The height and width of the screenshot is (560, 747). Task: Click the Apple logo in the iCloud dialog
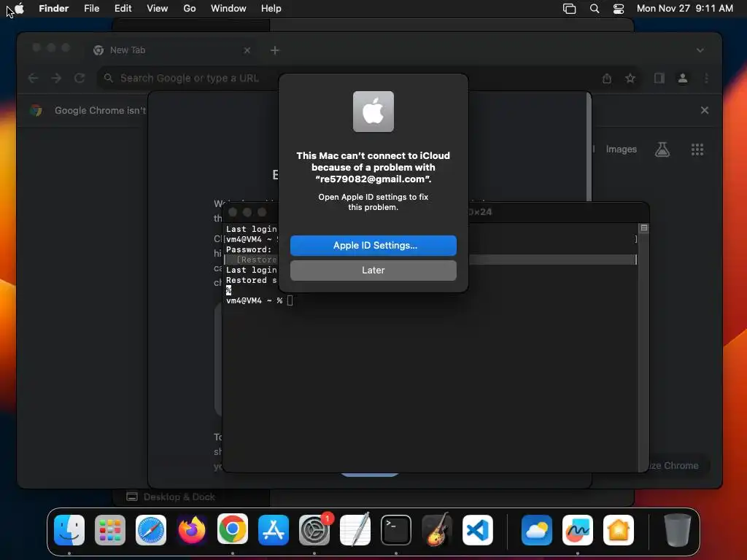(x=373, y=112)
